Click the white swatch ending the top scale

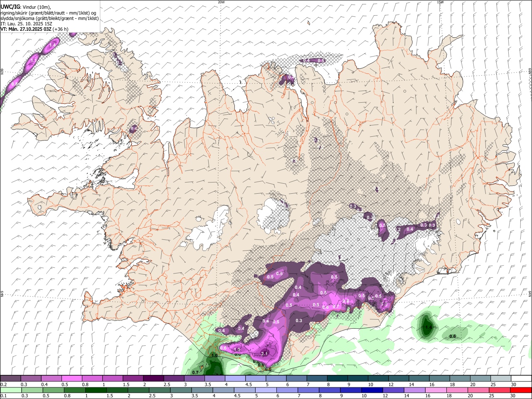pyautogui.click(x=521, y=379)
